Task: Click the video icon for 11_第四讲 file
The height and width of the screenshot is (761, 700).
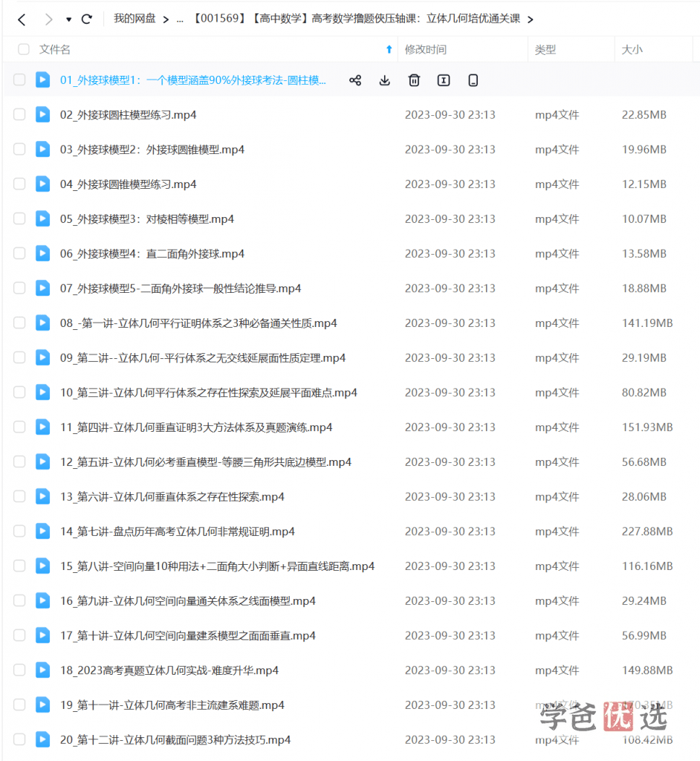Action: 42,427
